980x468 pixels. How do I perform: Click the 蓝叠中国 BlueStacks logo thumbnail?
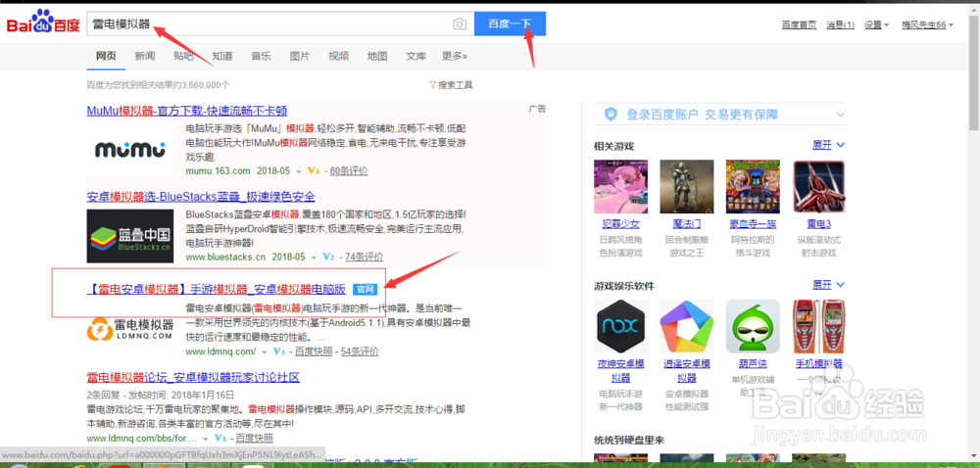(x=130, y=236)
